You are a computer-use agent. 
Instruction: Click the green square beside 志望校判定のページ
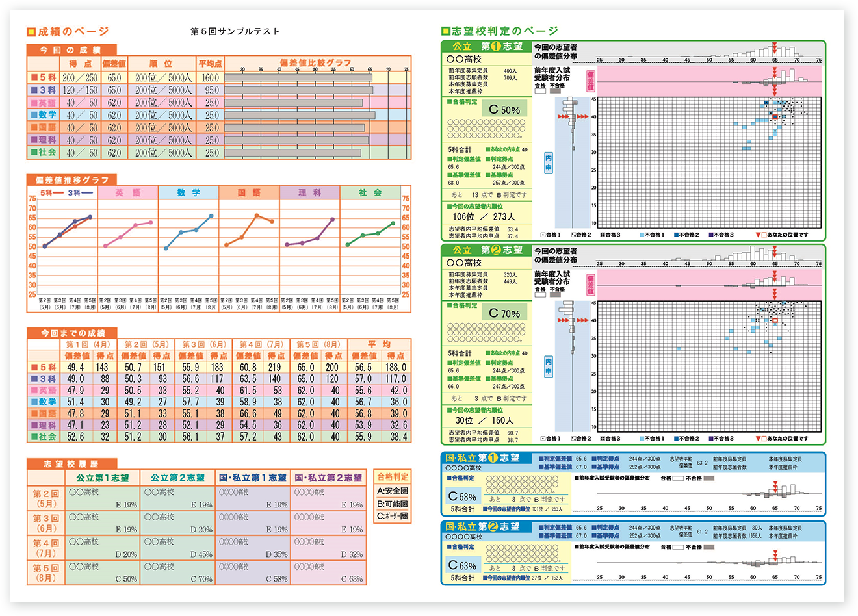[445, 31]
